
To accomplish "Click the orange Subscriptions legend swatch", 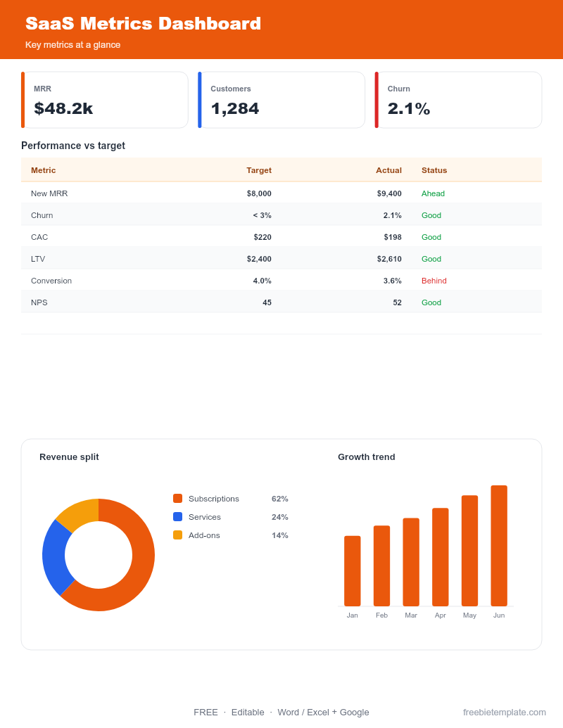I will [x=177, y=499].
